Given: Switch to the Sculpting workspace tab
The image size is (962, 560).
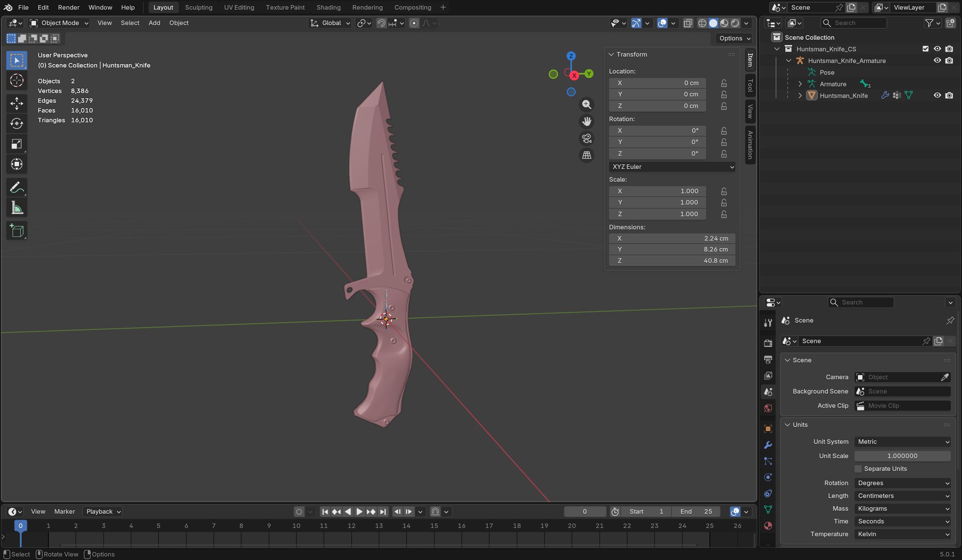Looking at the screenshot, I should pos(199,7).
